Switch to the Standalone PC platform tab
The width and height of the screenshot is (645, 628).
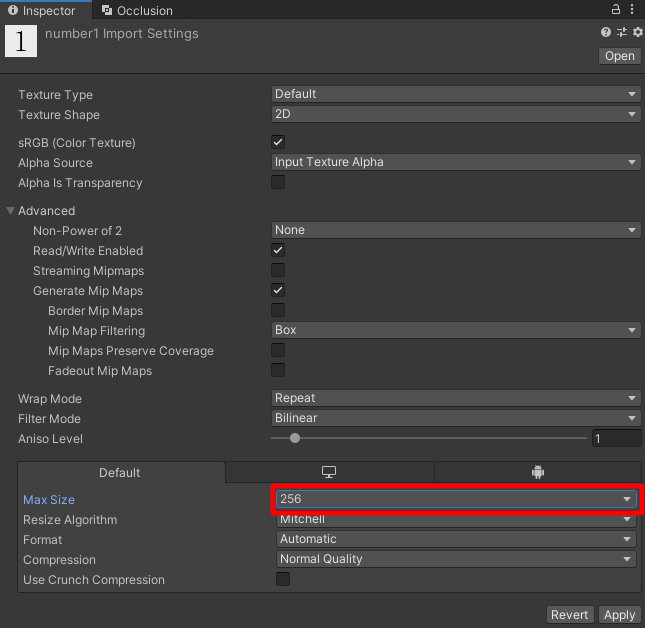tap(329, 473)
